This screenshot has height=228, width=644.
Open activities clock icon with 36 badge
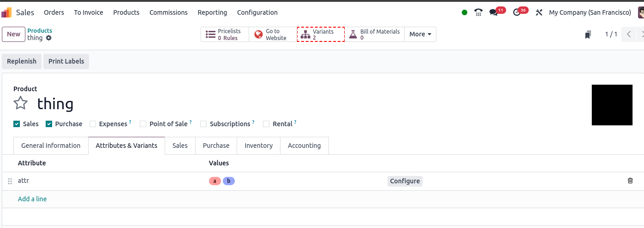(x=517, y=12)
